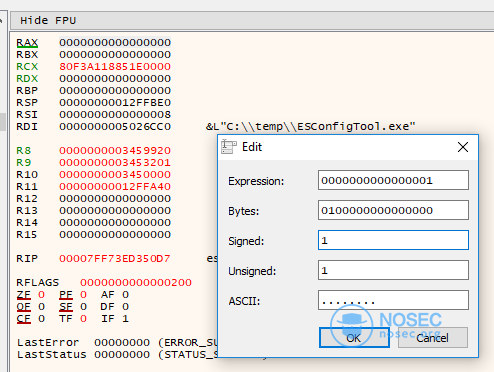Viewport: 494px width, 372px height.
Task: Click the RCX register name
Action: click(x=27, y=67)
